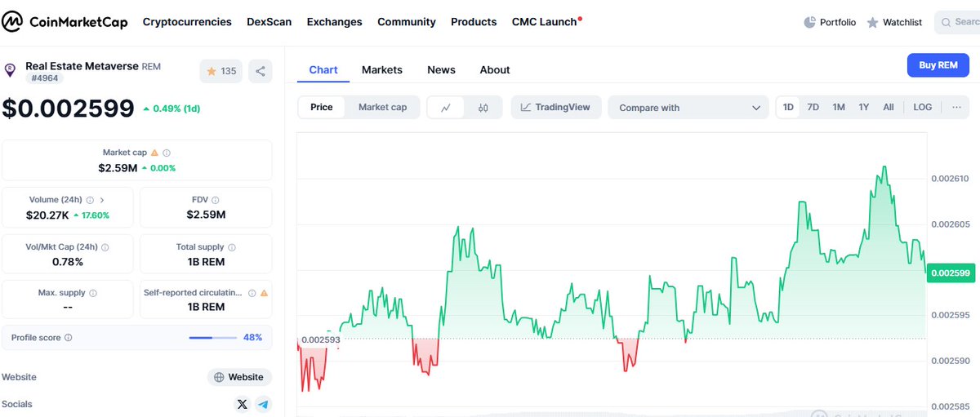
Task: Open the Website link button
Action: [x=239, y=377]
